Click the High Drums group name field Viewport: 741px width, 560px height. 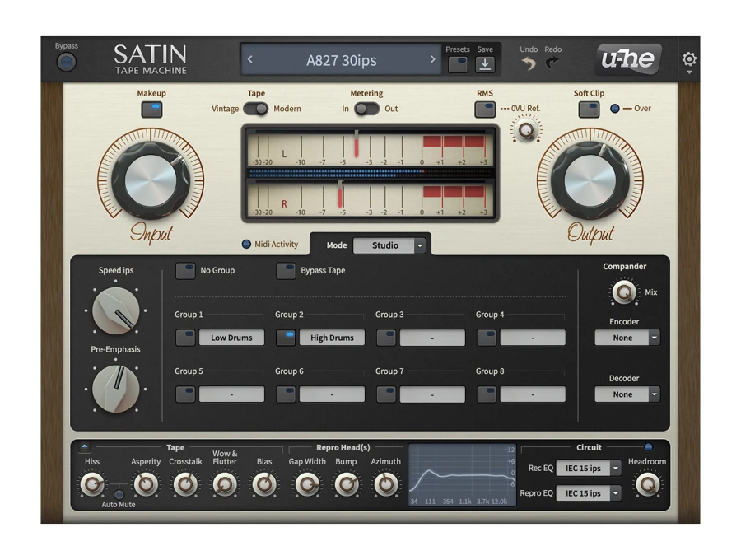332,338
